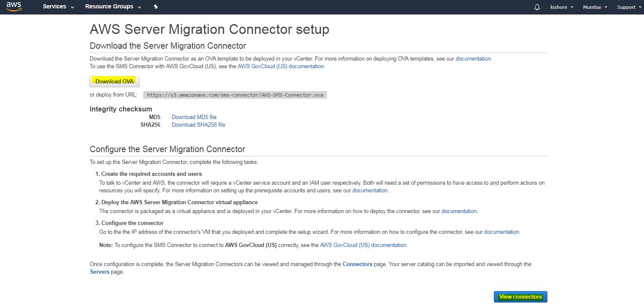Open the Support menu

tap(629, 7)
